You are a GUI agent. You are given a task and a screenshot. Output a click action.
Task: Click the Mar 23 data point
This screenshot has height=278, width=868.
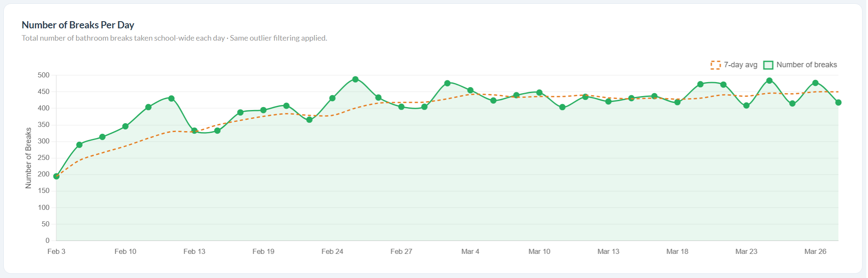coord(746,105)
